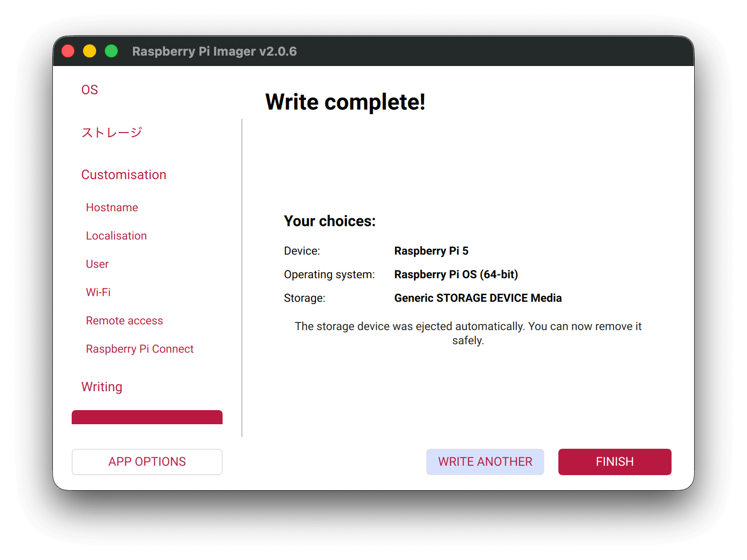Click the Writing step in sidebar

coord(102,387)
